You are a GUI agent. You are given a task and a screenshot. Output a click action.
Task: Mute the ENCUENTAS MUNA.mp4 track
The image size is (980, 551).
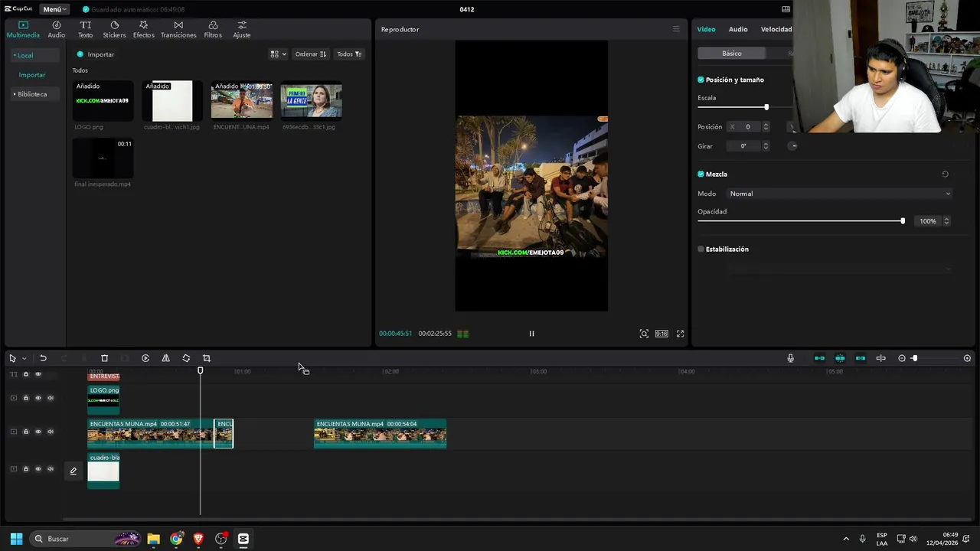[x=51, y=432]
